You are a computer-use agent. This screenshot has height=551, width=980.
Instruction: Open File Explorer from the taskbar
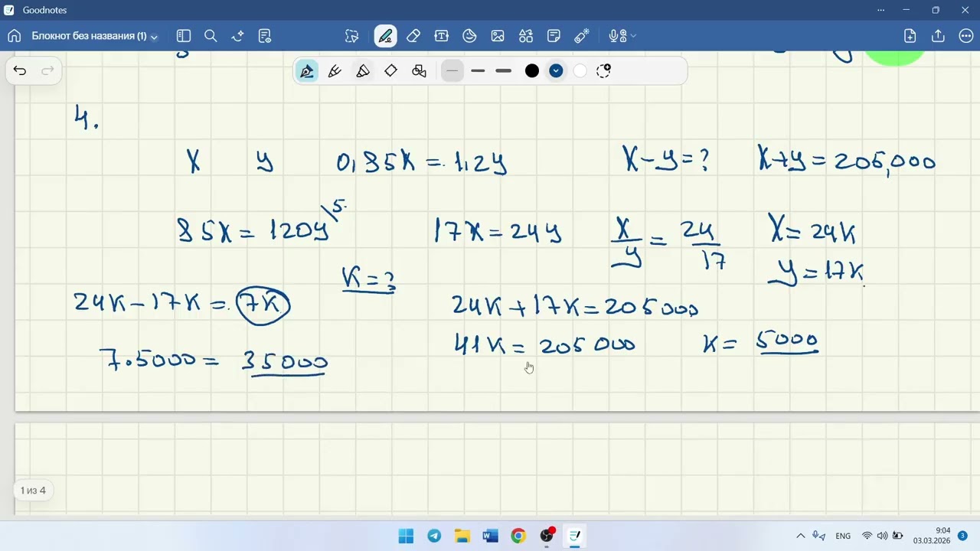pos(462,536)
